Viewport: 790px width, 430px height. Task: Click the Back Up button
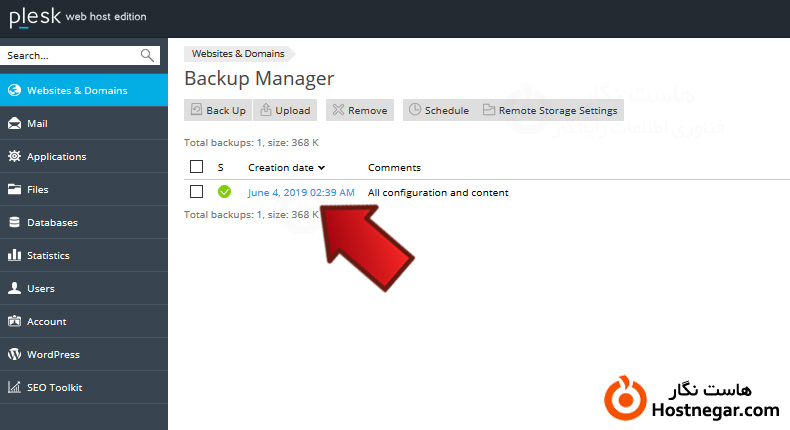pos(218,110)
